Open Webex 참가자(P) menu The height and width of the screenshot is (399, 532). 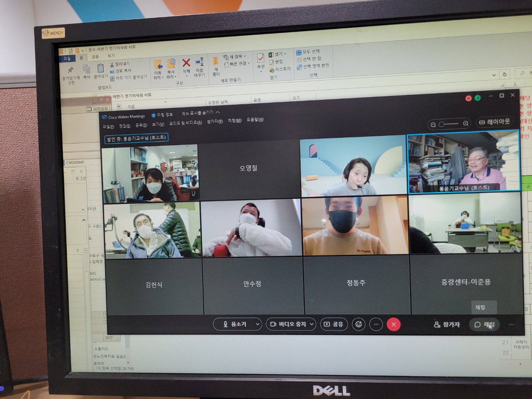pos(215,121)
